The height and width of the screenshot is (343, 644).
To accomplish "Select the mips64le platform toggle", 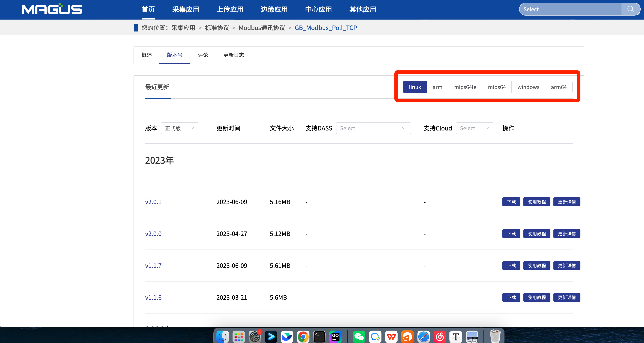I will pos(465,87).
